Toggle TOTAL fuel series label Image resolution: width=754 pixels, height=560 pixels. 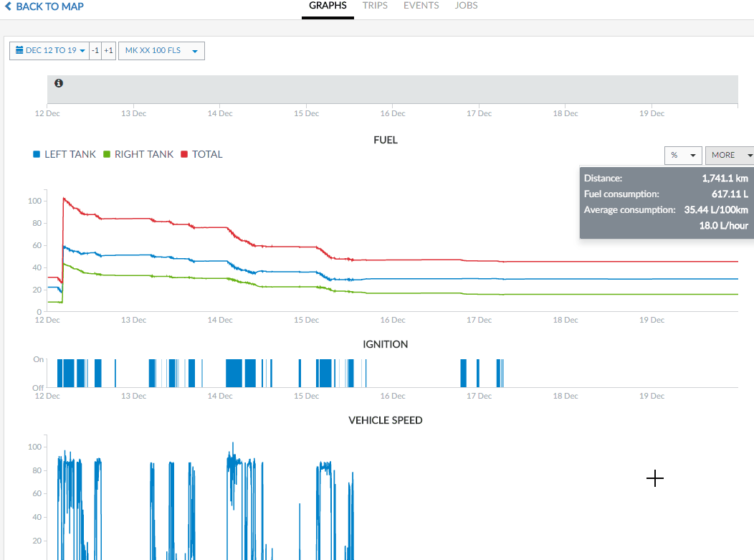207,154
